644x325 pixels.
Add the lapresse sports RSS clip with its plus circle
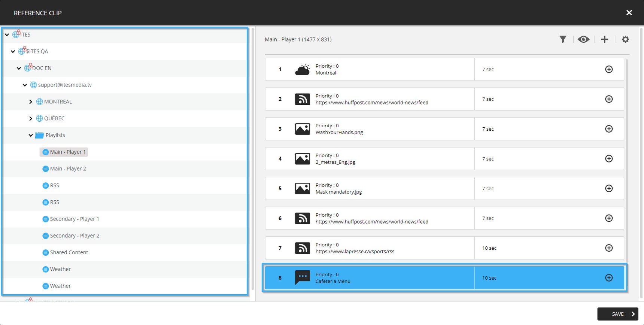(x=609, y=248)
